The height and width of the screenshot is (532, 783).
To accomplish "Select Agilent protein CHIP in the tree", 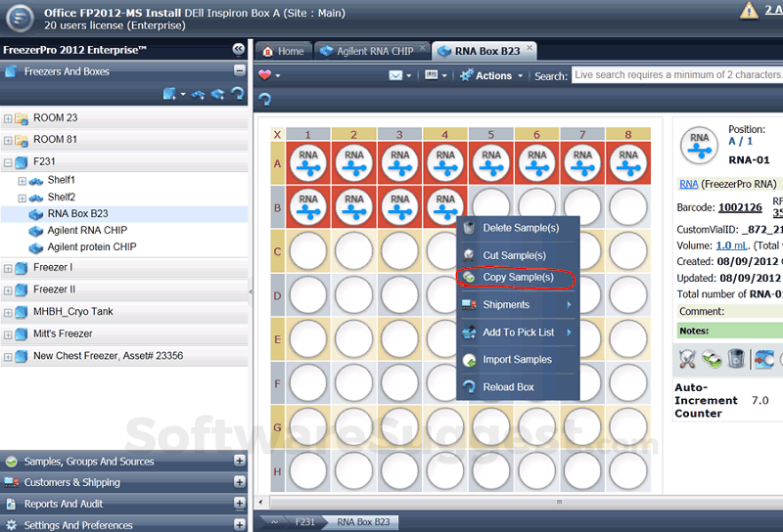I will [92, 247].
